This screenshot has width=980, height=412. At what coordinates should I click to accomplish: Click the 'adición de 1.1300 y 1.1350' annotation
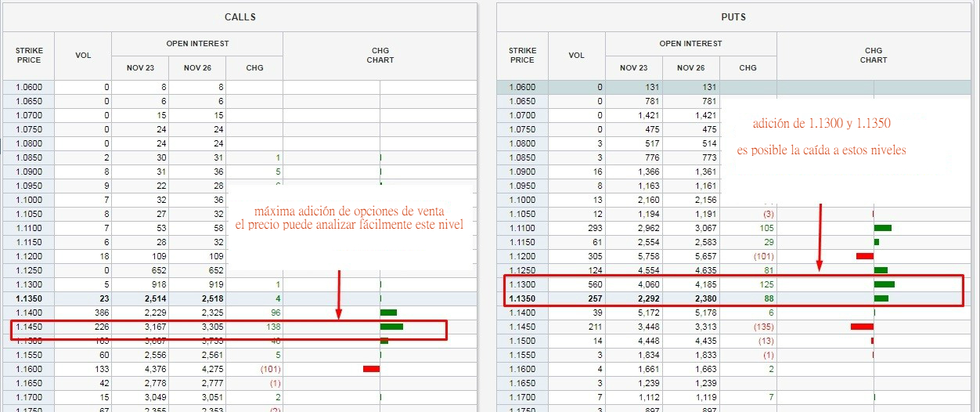point(821,124)
